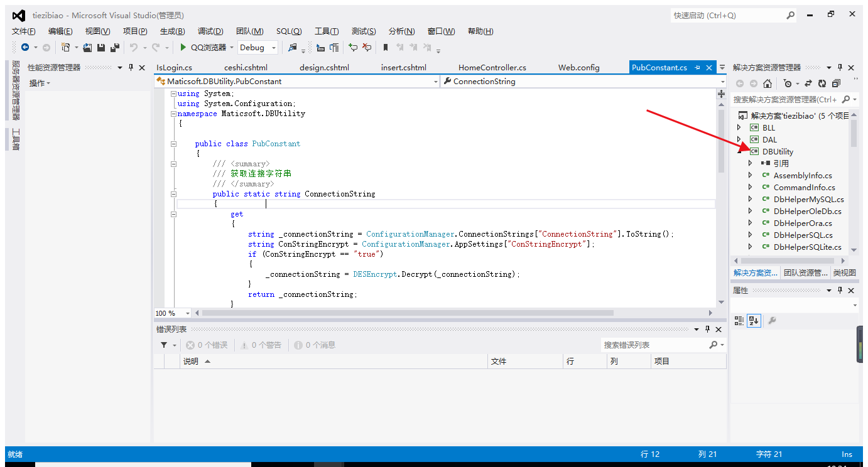This screenshot has width=868, height=467.
Task: Click the New Project toolbar icon
Action: tap(66, 47)
